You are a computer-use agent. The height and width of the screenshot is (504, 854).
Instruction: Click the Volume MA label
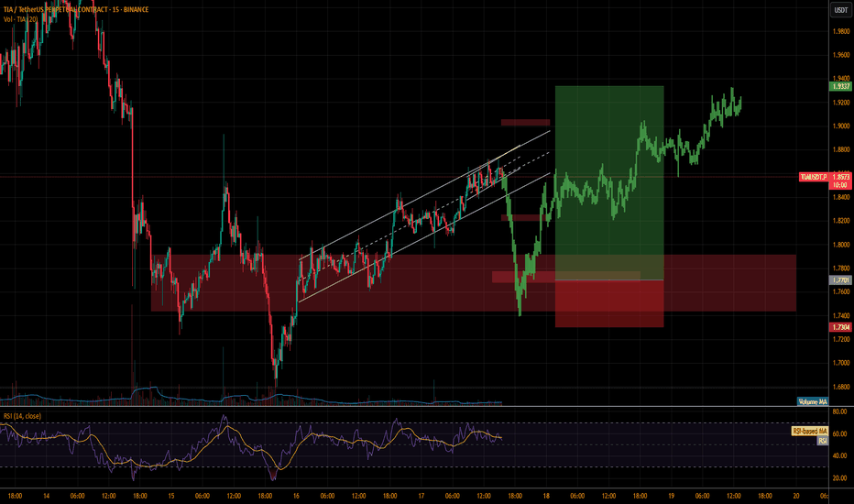tap(812, 401)
